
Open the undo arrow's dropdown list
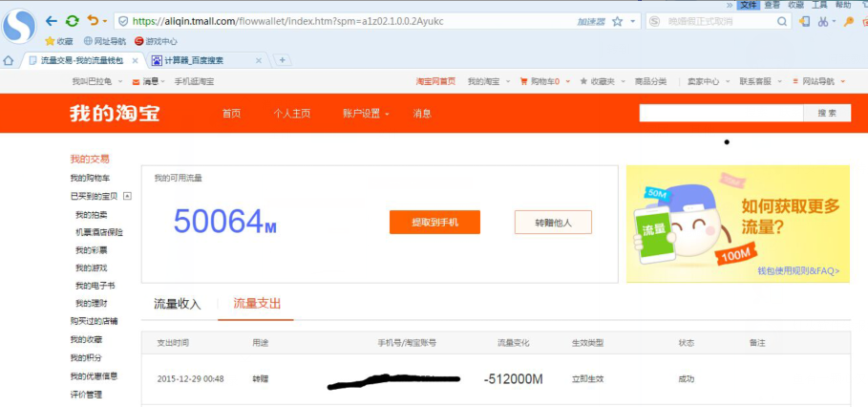click(x=105, y=22)
